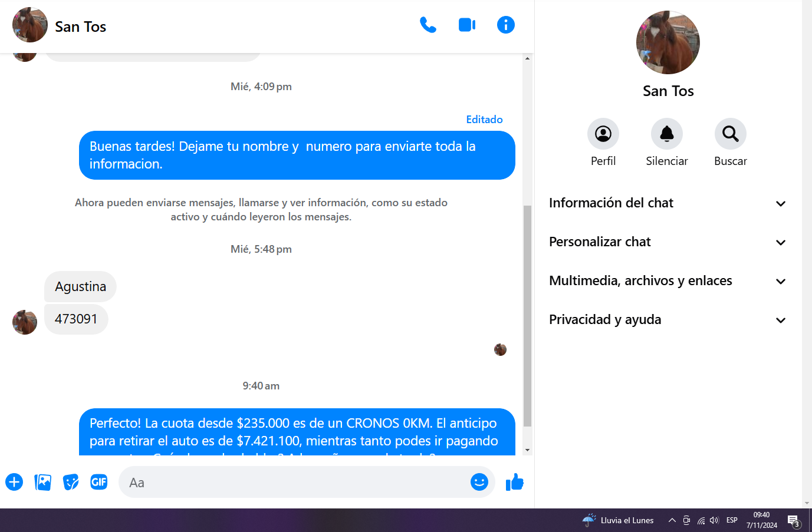Click the small read-receipt avatar

(x=500, y=350)
